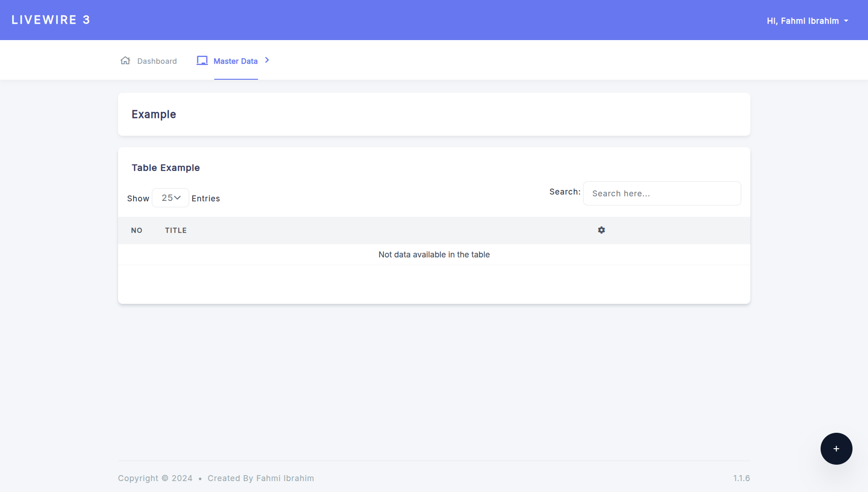This screenshot has height=492, width=868.
Task: Click the caret beside the user name
Action: tap(846, 21)
